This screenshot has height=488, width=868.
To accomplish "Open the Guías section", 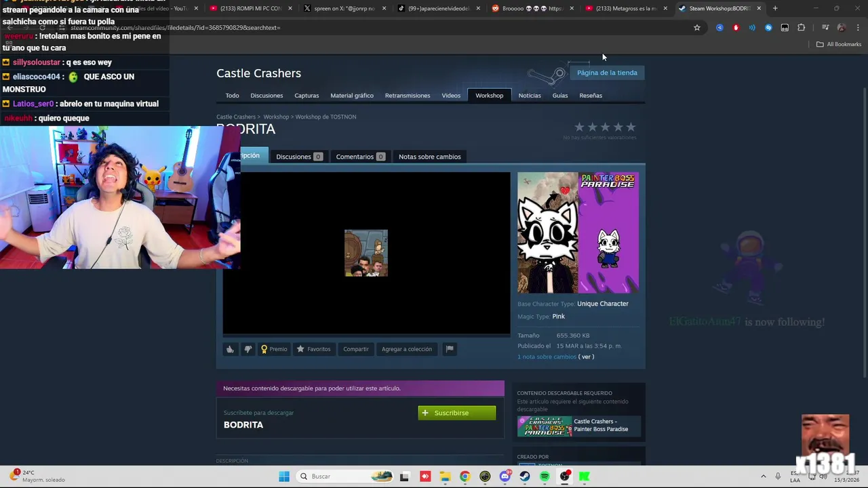I will coord(560,96).
